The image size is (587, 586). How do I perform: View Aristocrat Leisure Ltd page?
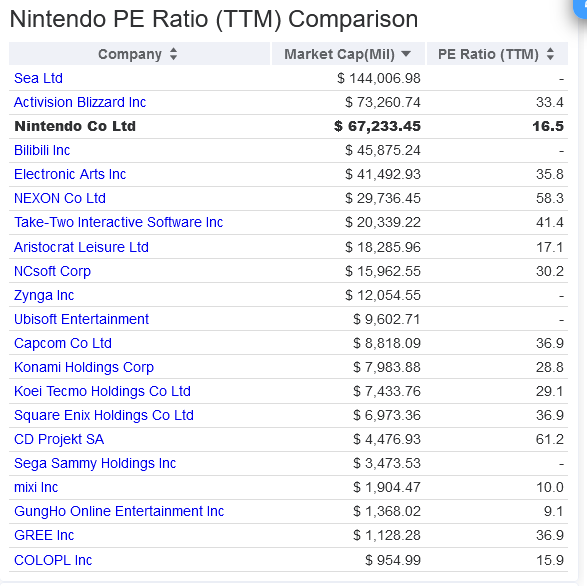click(81, 247)
